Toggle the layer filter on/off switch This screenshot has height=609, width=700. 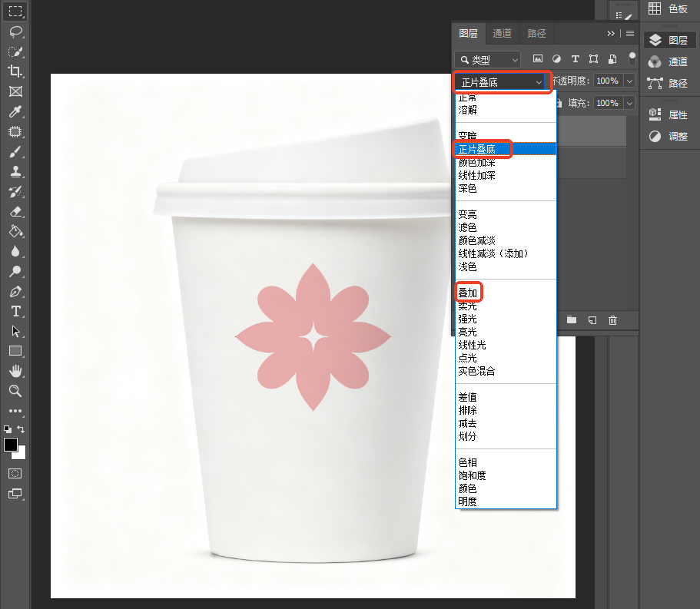(632, 58)
